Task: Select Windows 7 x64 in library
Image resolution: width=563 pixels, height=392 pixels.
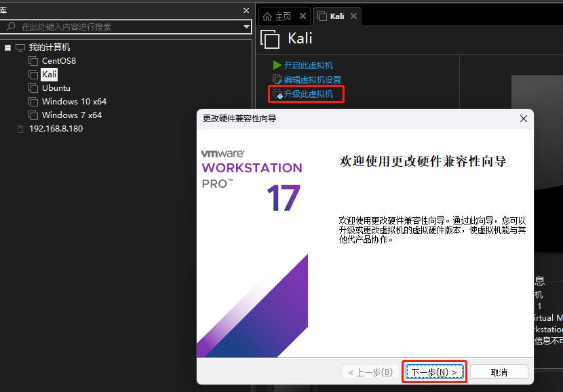Action: (72, 115)
